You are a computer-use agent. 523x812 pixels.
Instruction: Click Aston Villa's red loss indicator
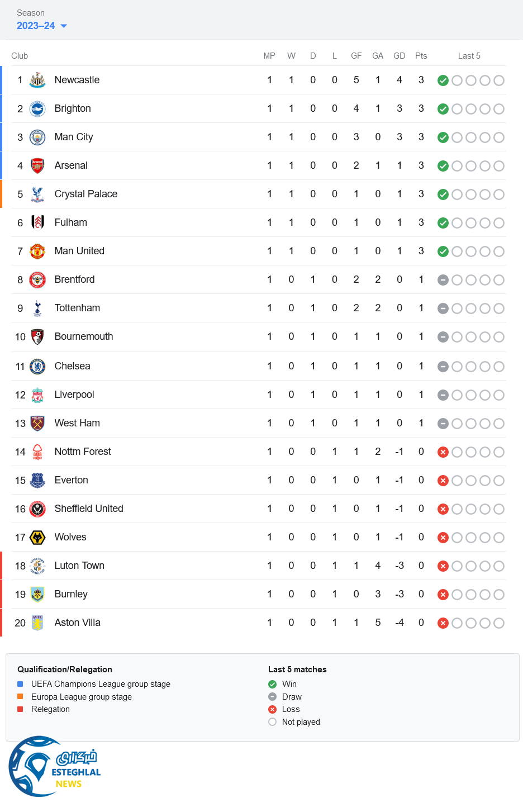(443, 623)
